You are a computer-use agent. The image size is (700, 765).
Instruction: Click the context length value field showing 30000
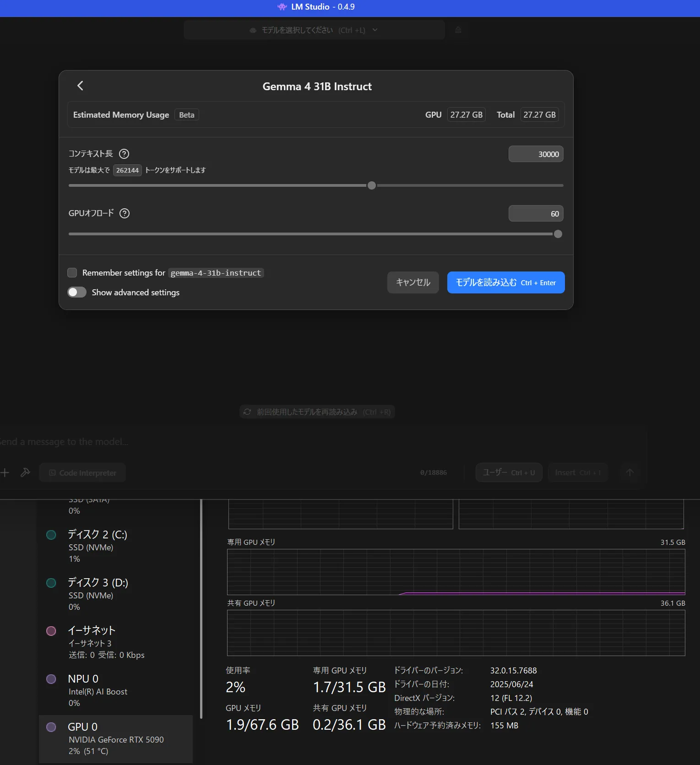(536, 154)
